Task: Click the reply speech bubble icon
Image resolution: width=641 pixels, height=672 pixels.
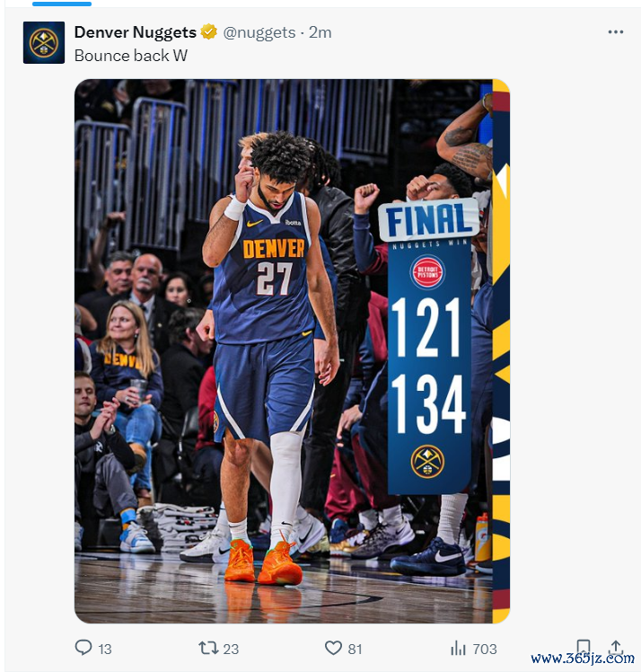Action: click(x=83, y=648)
